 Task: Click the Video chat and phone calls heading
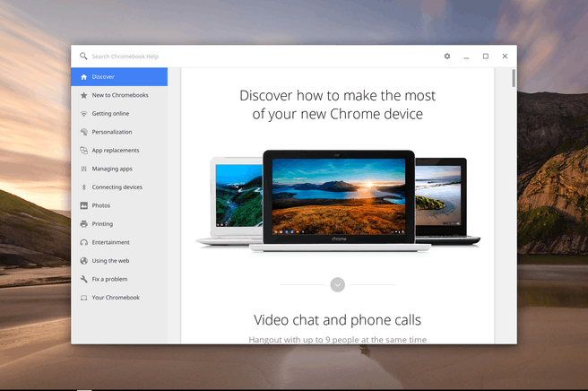click(338, 320)
